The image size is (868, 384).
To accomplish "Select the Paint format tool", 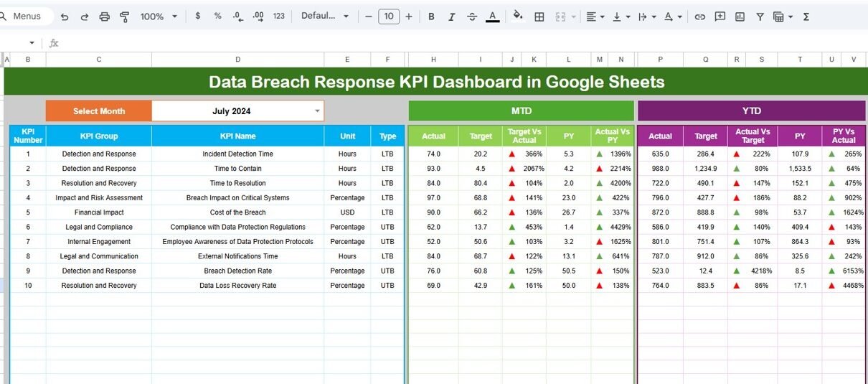I will click(x=124, y=17).
